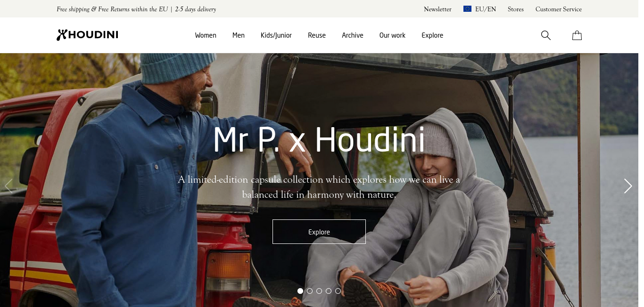Select the second carousel dot

tap(310, 291)
